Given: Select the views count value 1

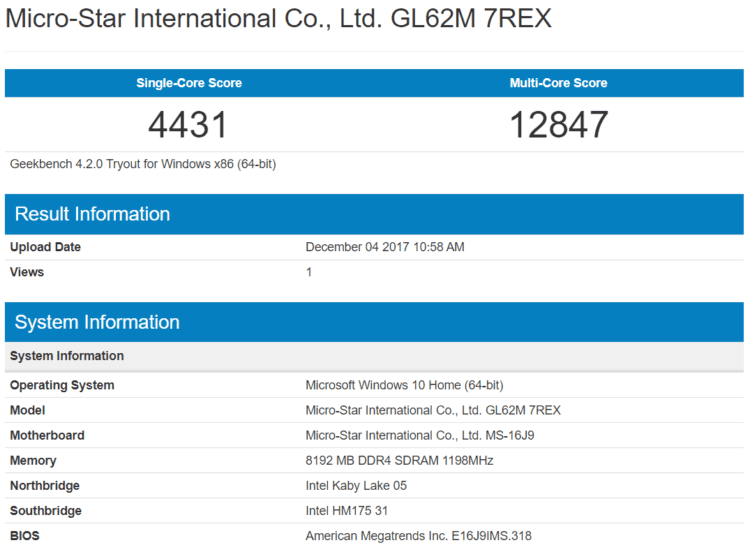Looking at the screenshot, I should (309, 272).
